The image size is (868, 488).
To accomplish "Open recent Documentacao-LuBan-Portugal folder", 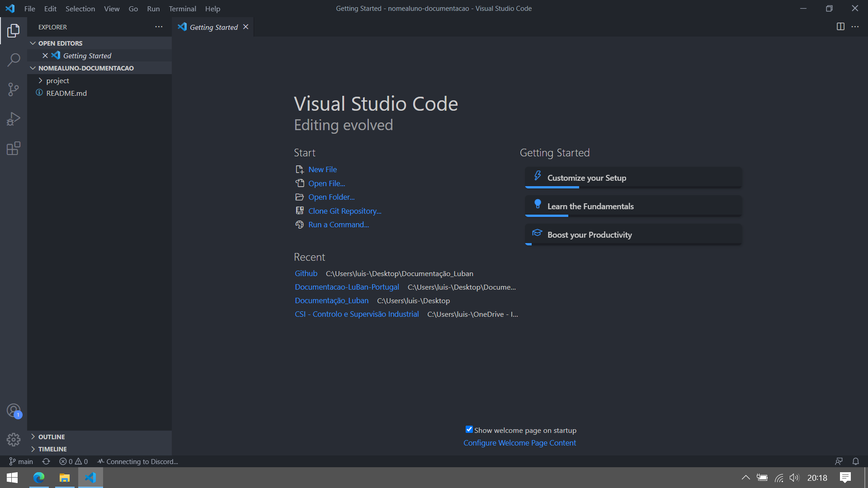I will (347, 287).
